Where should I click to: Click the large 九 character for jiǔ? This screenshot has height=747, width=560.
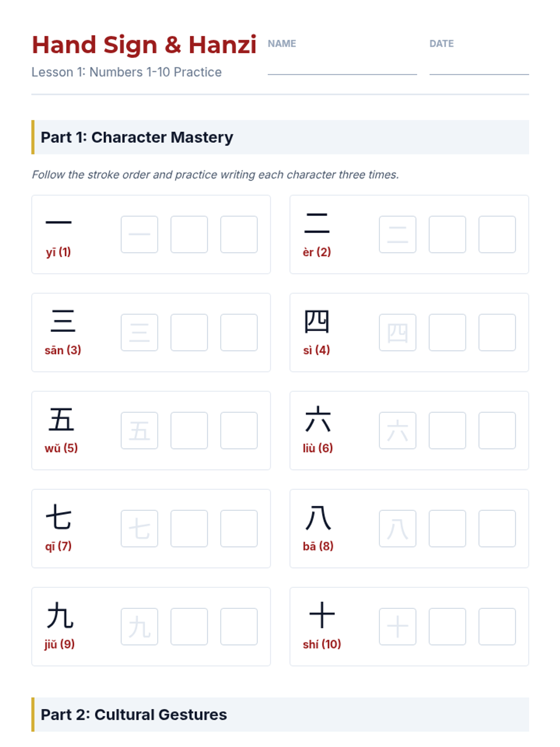60,615
